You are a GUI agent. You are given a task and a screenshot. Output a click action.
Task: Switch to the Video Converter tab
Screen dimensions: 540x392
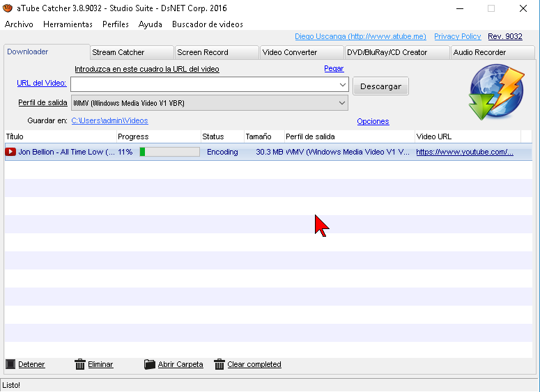pos(302,52)
